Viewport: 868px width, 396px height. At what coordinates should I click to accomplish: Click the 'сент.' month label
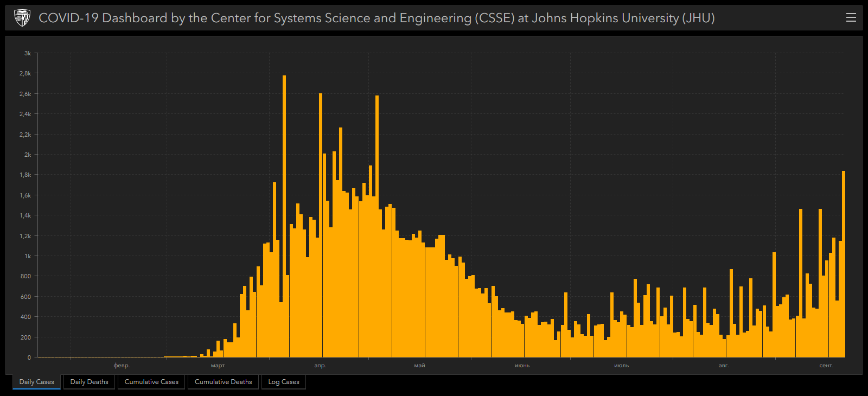coord(826,366)
